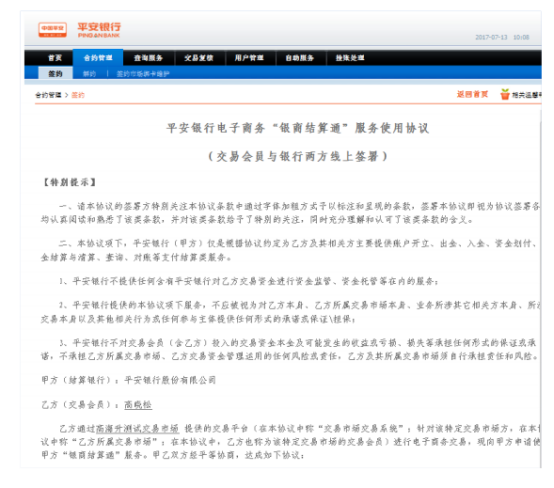Click the underlined 乙方 member name

(x=138, y=405)
